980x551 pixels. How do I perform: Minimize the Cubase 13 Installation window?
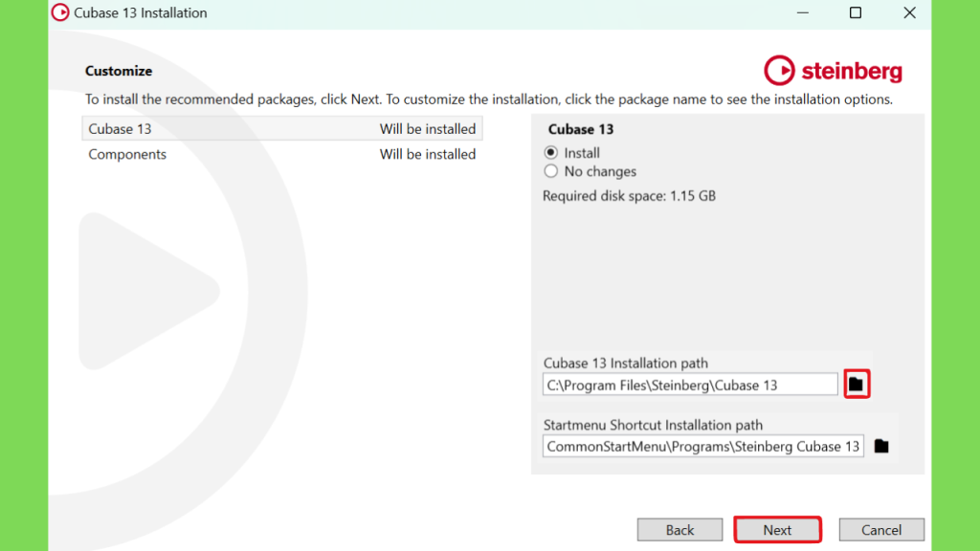coord(803,12)
